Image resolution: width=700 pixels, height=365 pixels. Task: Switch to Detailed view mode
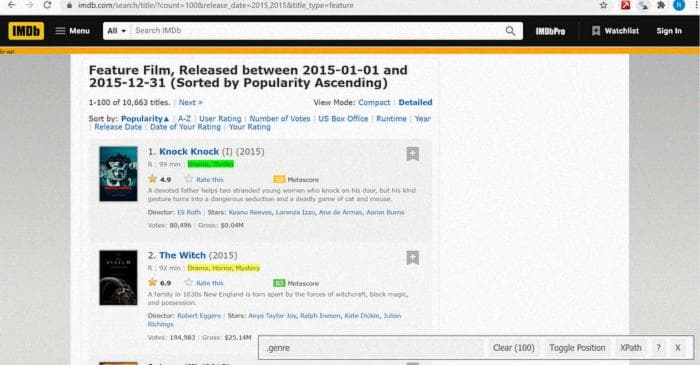[415, 102]
